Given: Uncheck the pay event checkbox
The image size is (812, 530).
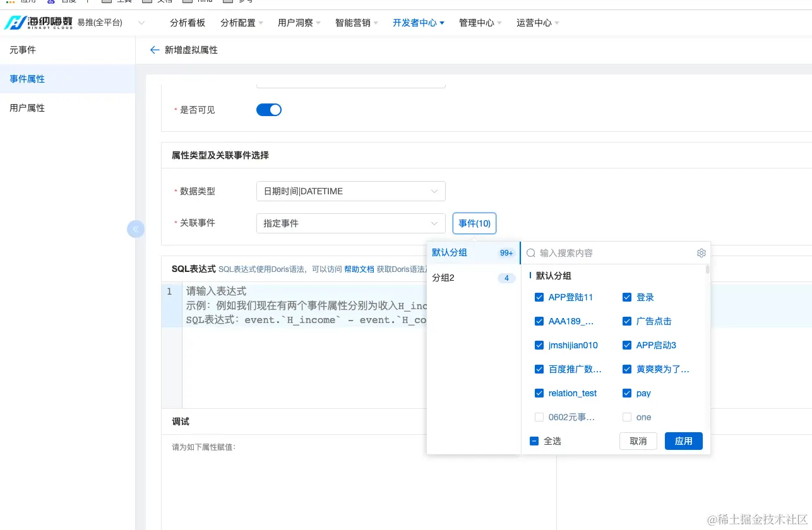Looking at the screenshot, I should coord(627,393).
